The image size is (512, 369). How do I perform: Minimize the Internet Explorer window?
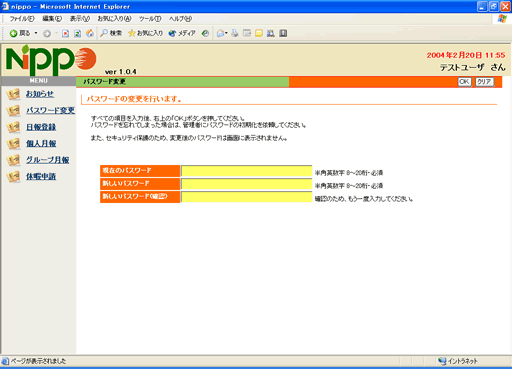[482, 6]
